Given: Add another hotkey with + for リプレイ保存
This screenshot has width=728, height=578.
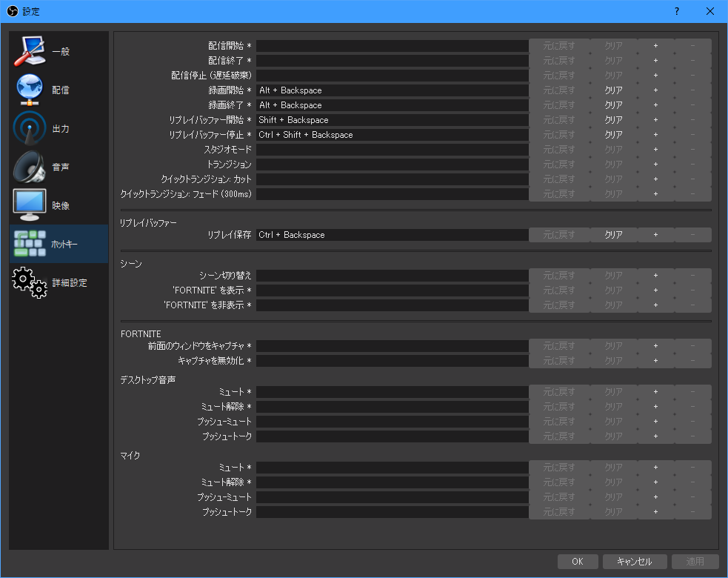Looking at the screenshot, I should tap(655, 235).
